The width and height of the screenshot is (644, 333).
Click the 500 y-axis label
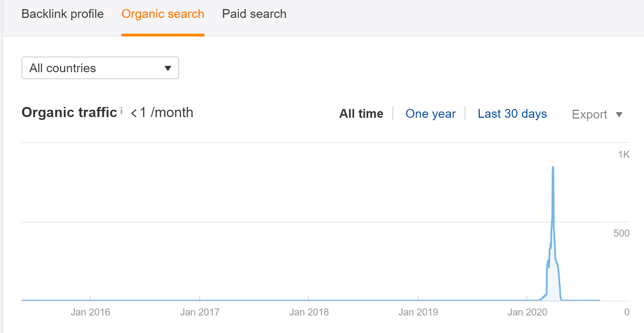[621, 233]
